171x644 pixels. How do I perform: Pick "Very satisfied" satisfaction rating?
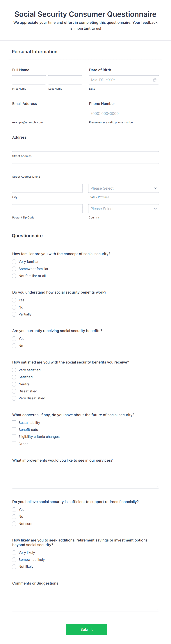point(14,370)
